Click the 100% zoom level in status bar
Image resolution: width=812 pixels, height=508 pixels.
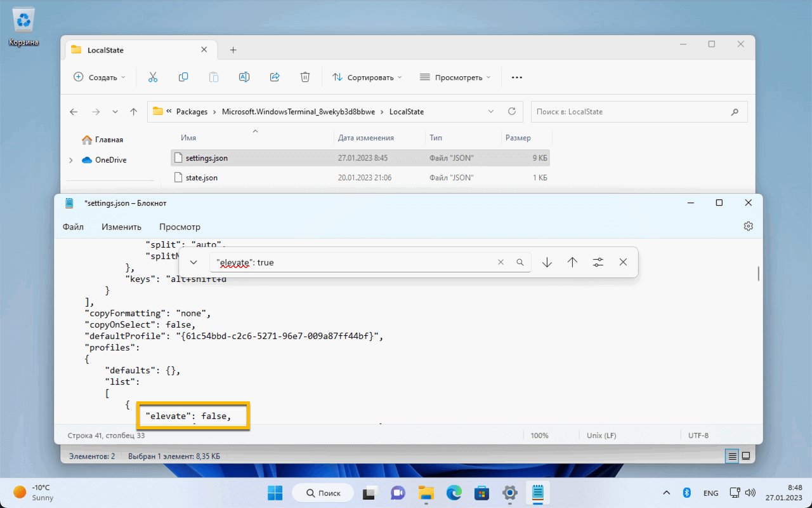[x=539, y=436]
